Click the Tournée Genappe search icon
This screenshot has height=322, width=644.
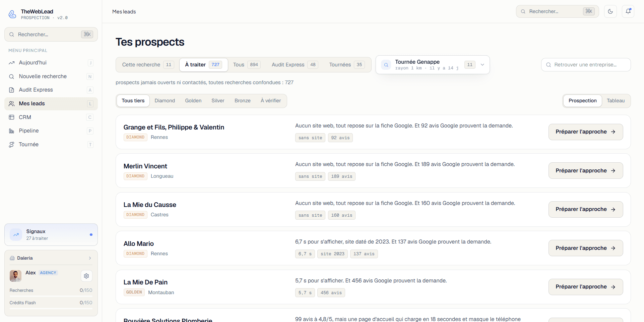tap(386, 65)
